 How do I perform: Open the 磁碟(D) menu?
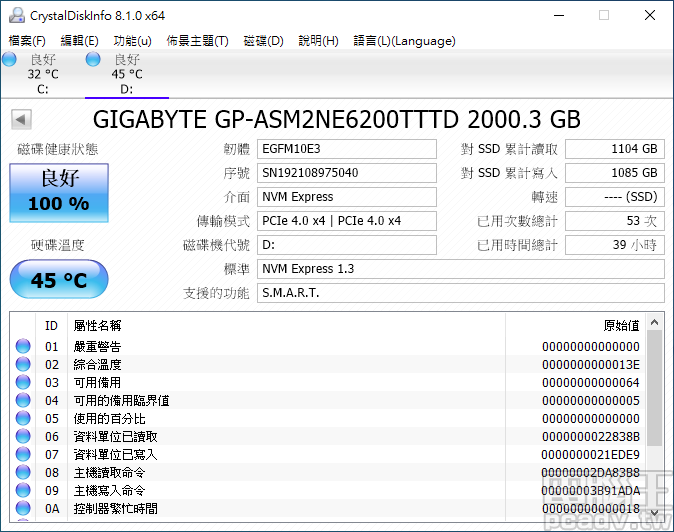(263, 41)
